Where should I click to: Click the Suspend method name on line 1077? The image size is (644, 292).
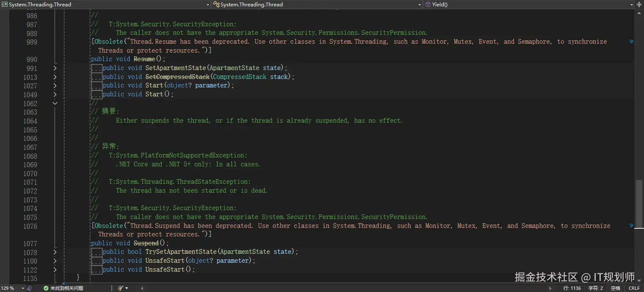(146, 243)
